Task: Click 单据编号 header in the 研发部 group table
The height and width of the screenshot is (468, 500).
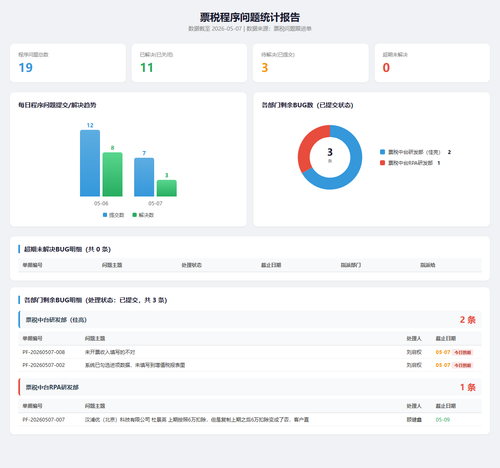Action: pyautogui.click(x=32, y=338)
